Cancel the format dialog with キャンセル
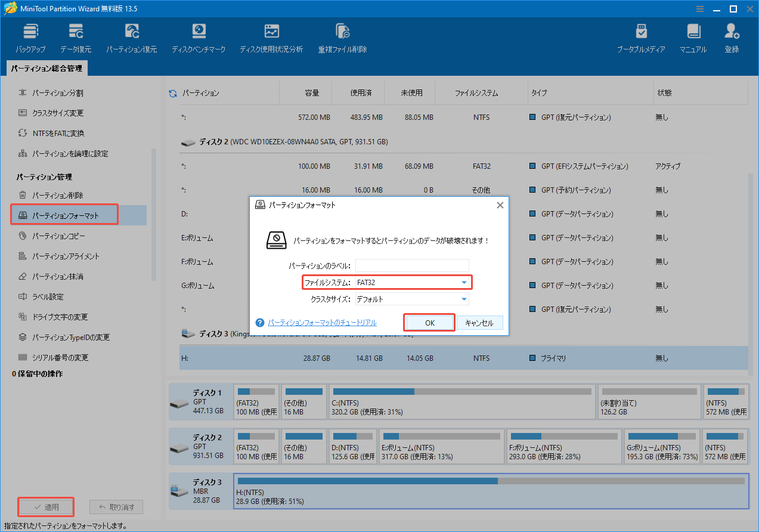Screen dimensions: 759x532 (479, 322)
